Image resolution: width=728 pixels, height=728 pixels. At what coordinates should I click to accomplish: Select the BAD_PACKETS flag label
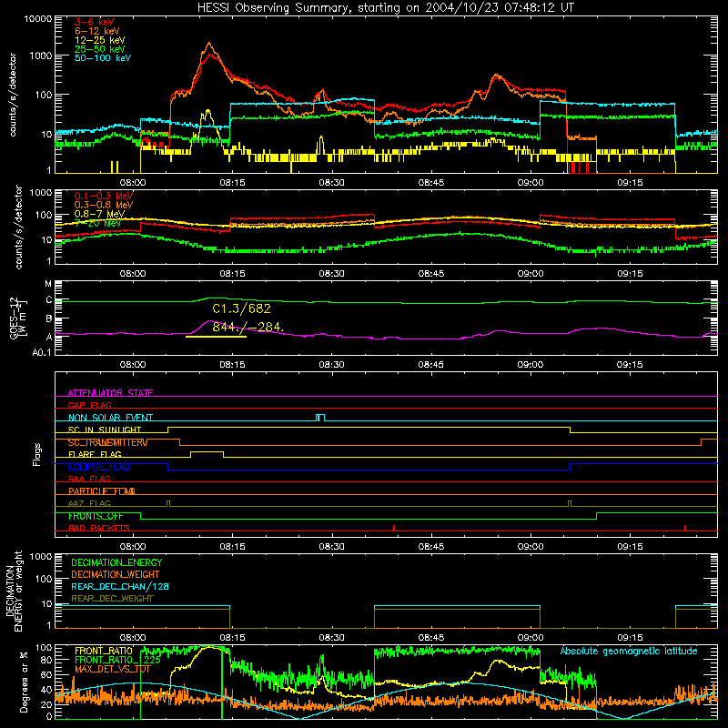pyautogui.click(x=99, y=528)
